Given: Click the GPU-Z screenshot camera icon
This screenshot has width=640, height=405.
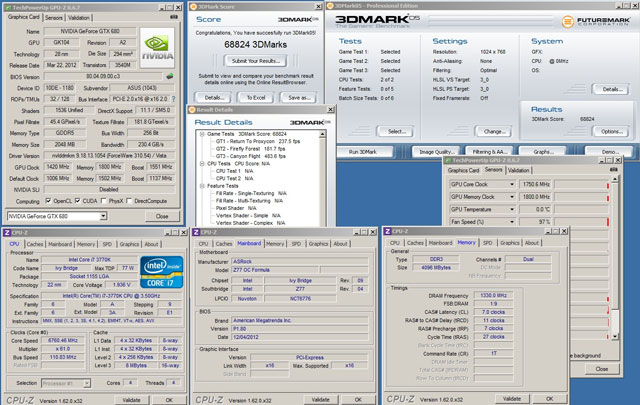Looking at the screenshot, I should [172, 18].
